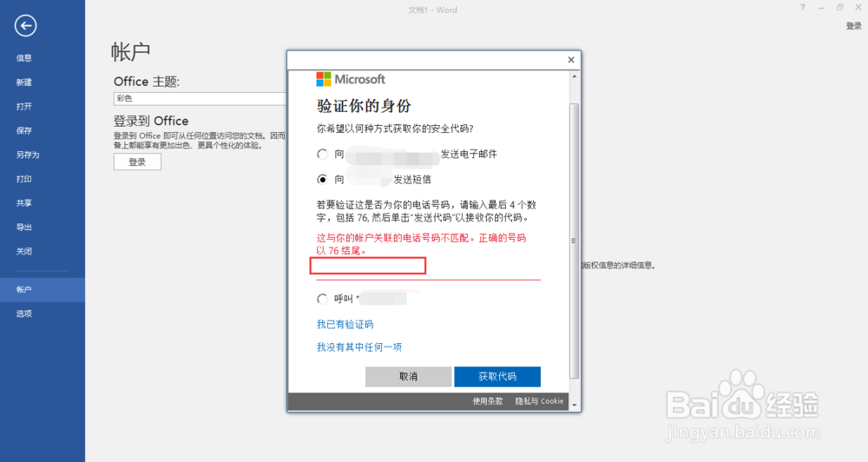Open the Office 主题 combo box

click(200, 99)
